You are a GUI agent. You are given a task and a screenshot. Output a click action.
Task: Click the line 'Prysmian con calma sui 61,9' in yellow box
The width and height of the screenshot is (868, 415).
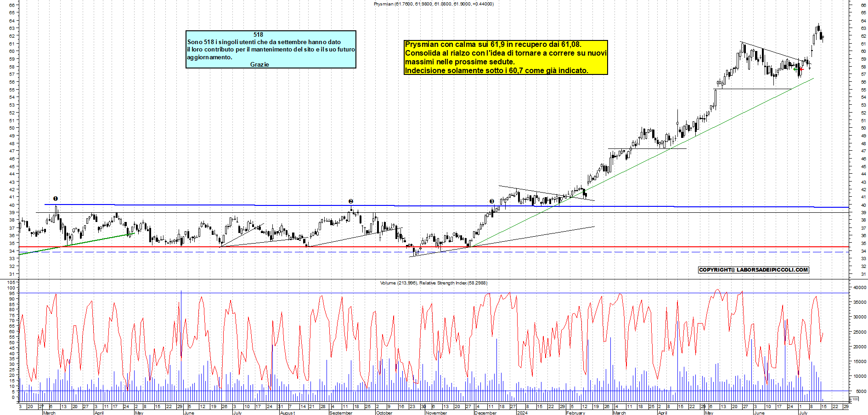[x=493, y=45]
